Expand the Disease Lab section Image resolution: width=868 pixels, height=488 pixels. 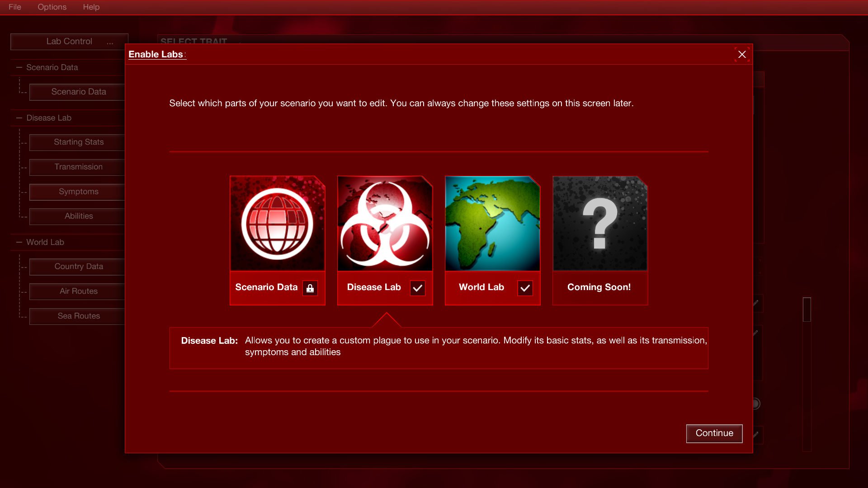pos(19,117)
